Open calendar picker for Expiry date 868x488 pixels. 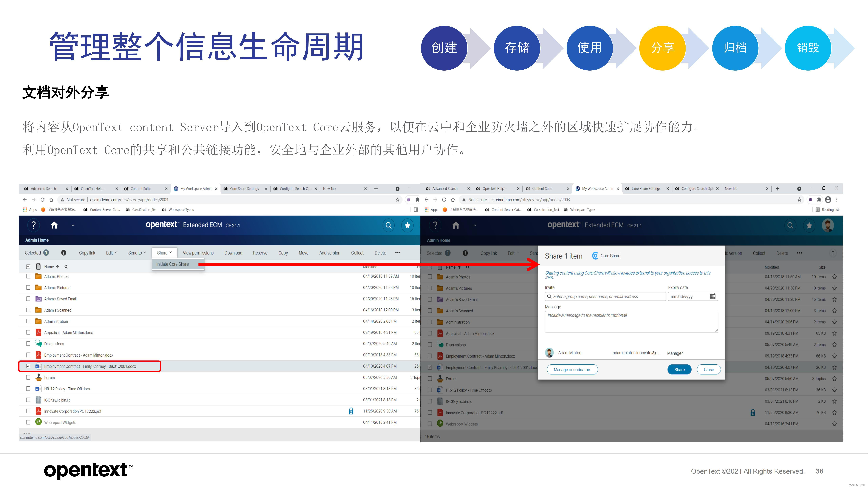pyautogui.click(x=712, y=296)
